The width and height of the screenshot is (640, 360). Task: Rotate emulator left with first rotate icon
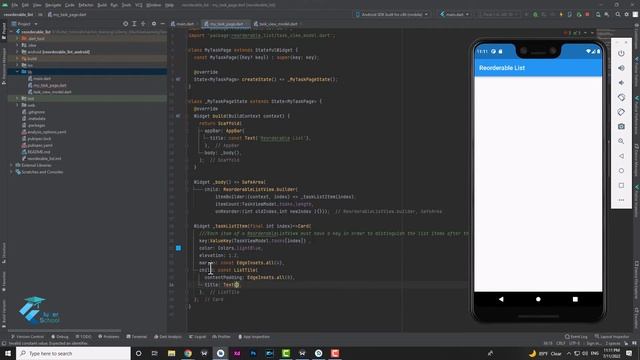(x=621, y=97)
